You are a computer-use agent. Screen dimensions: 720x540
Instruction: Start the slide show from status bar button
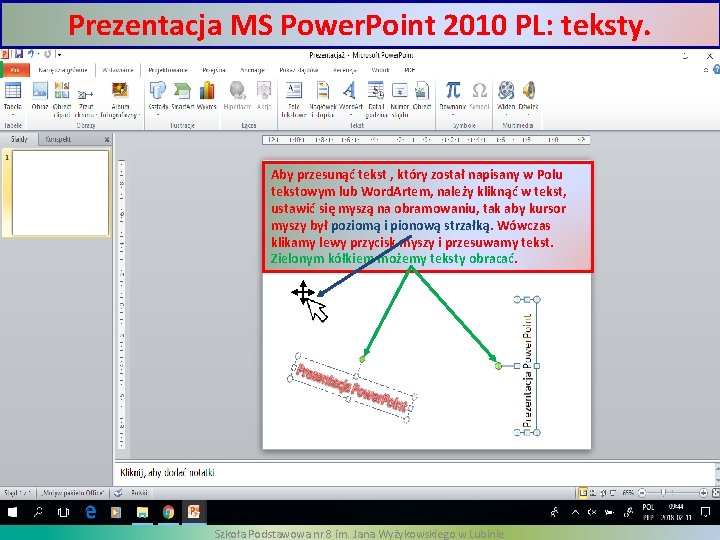613,493
